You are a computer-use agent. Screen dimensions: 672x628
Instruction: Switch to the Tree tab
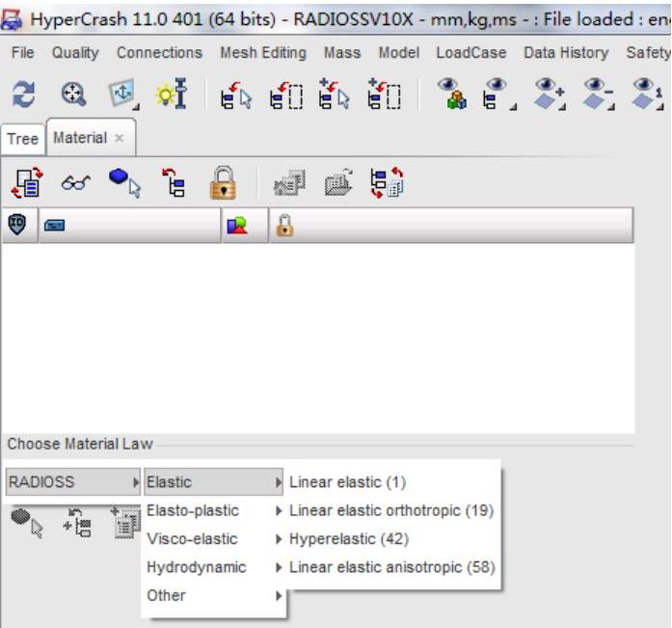[23, 139]
